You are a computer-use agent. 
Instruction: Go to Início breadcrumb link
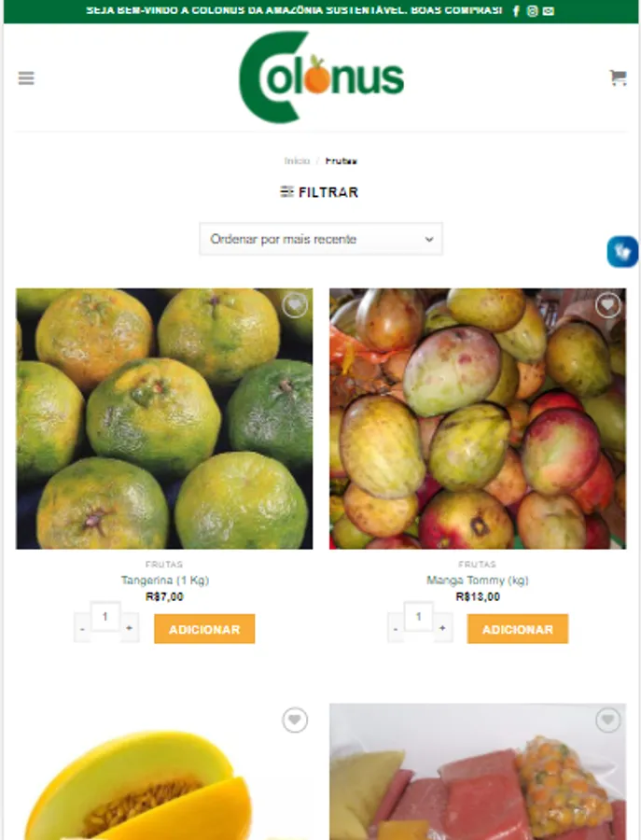pos(297,161)
